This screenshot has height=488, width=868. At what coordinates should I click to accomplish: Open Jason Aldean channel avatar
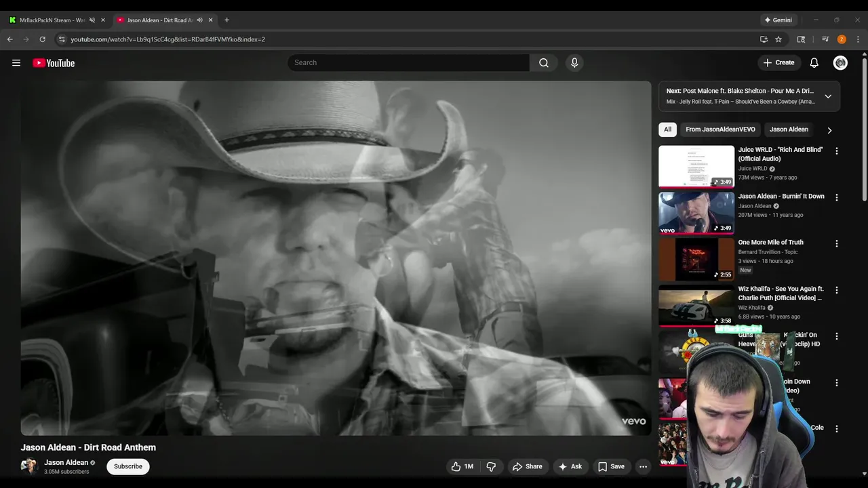click(29, 466)
